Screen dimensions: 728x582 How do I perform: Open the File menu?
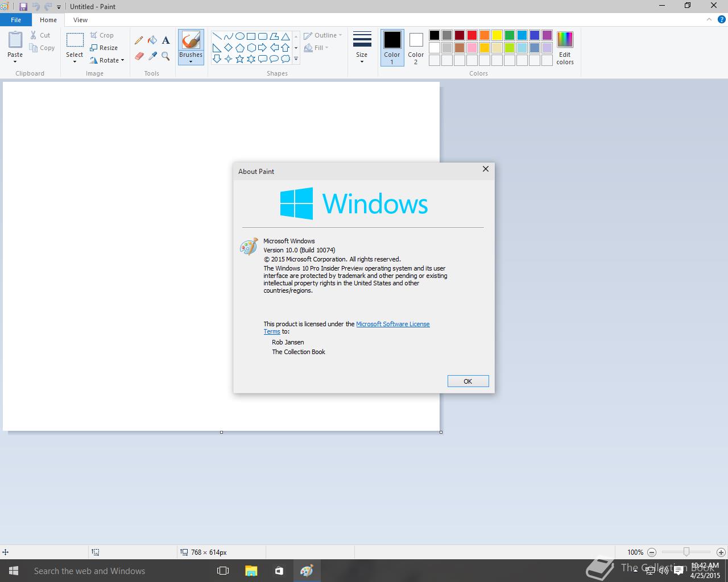[x=16, y=20]
